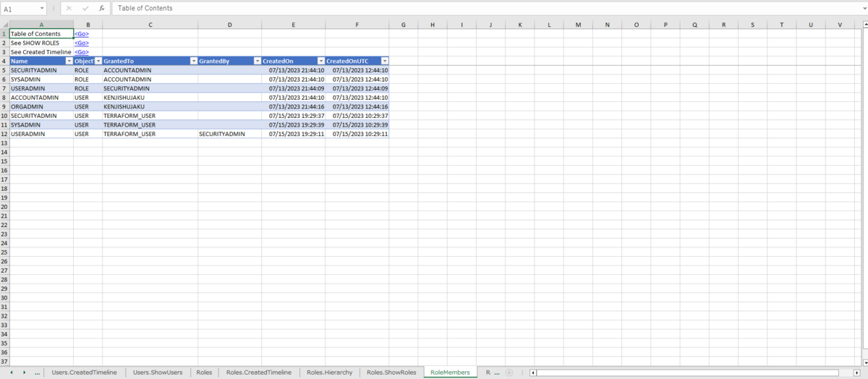Select row 12 header
Image resolution: width=868 pixels, height=379 pixels.
4,134
